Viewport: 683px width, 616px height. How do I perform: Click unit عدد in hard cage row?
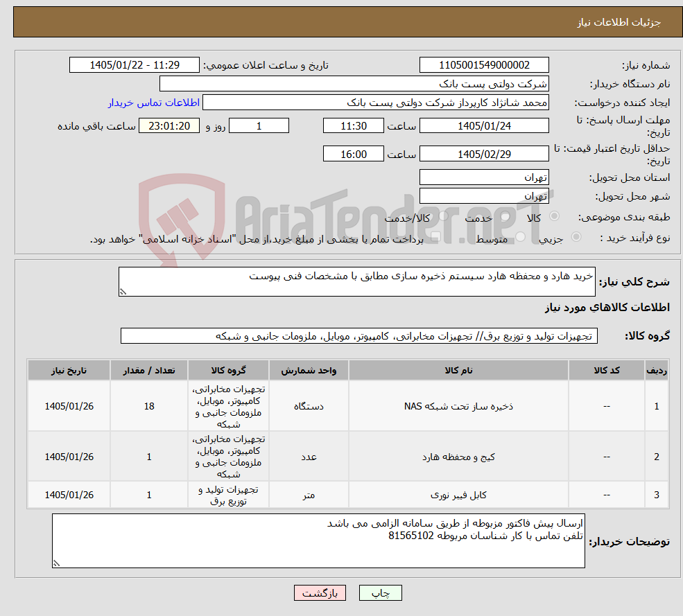tap(309, 457)
